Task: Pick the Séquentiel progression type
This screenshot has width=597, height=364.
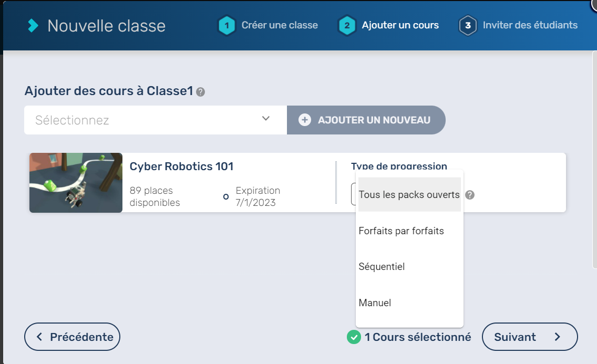Action: pyautogui.click(x=382, y=267)
